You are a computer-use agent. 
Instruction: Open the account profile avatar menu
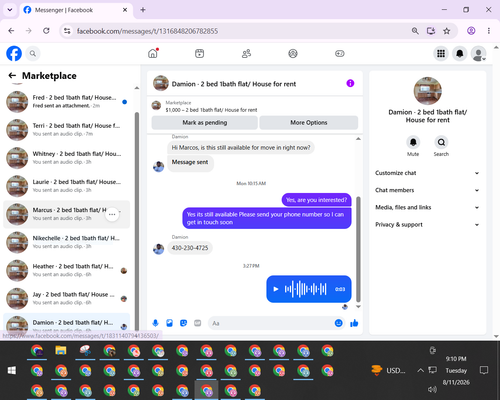click(x=478, y=54)
